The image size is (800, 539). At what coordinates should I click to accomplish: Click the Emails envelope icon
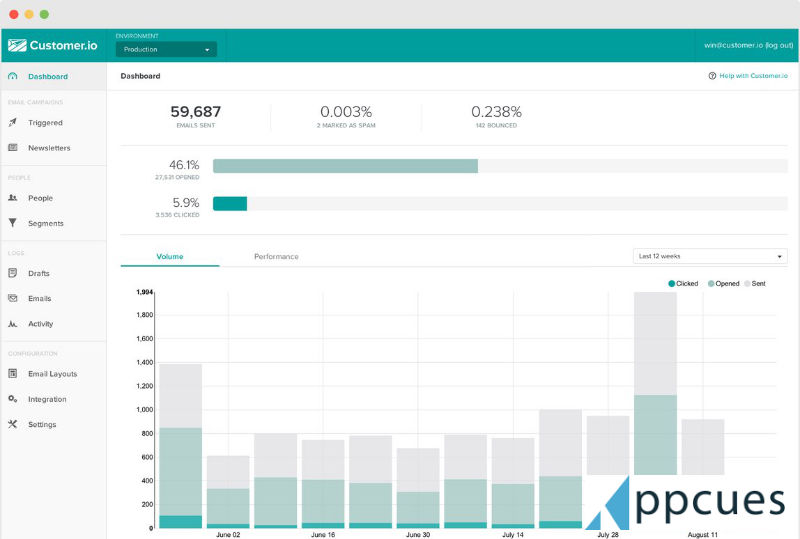click(x=13, y=298)
